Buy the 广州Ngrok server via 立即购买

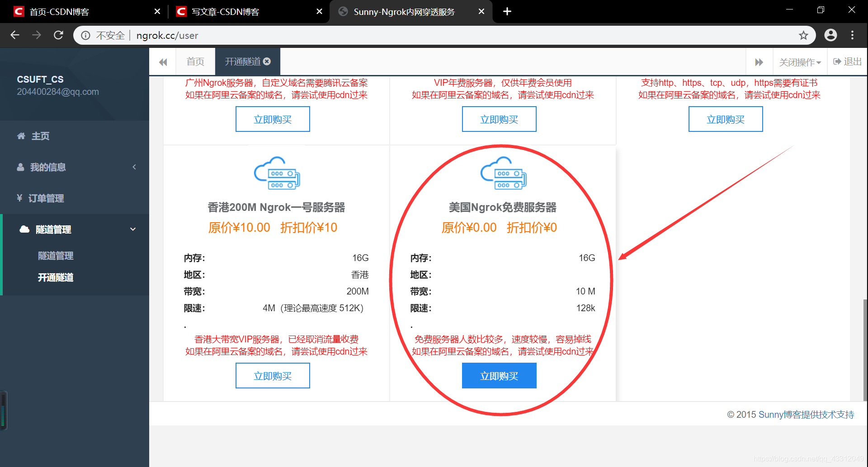tap(273, 119)
